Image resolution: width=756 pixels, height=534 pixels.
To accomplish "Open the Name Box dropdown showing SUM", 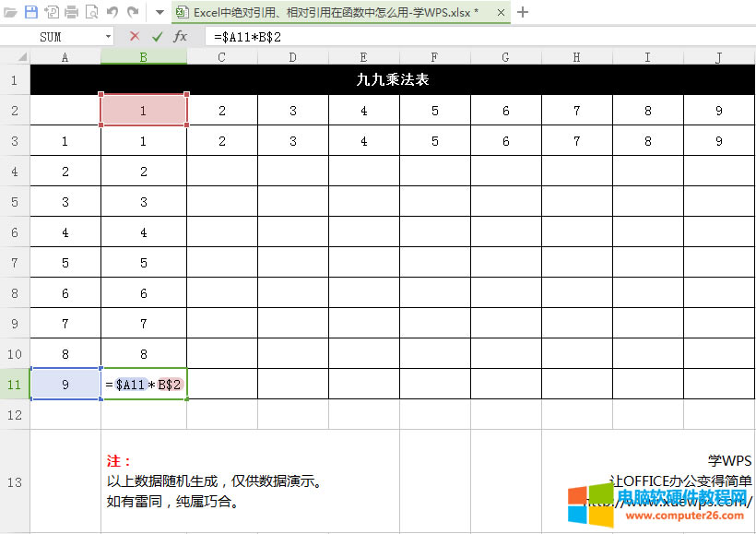I will click(x=109, y=36).
